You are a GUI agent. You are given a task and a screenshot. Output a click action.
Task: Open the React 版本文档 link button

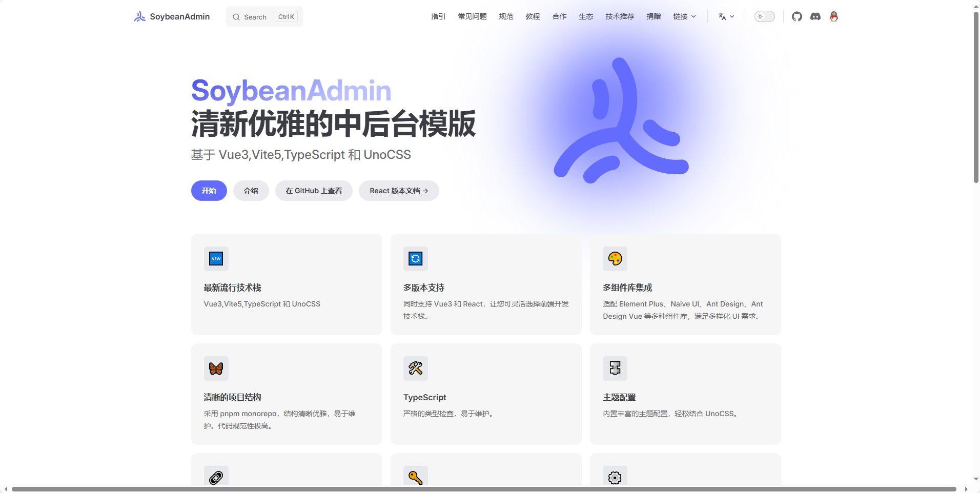pyautogui.click(x=399, y=191)
